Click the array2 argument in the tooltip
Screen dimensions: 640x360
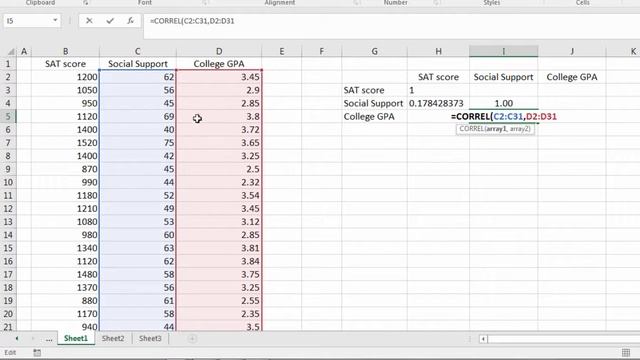tap(519, 129)
